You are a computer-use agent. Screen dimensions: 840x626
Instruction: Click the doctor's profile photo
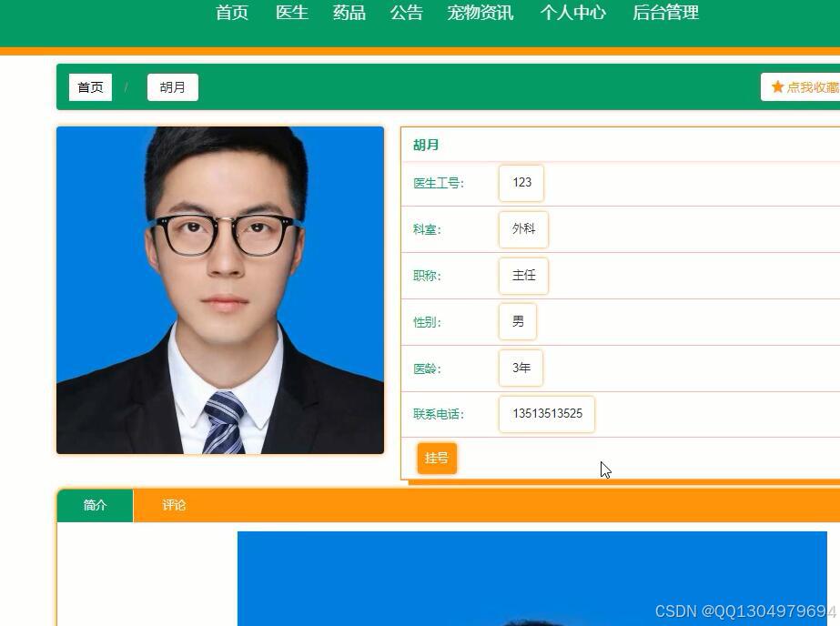(x=219, y=289)
